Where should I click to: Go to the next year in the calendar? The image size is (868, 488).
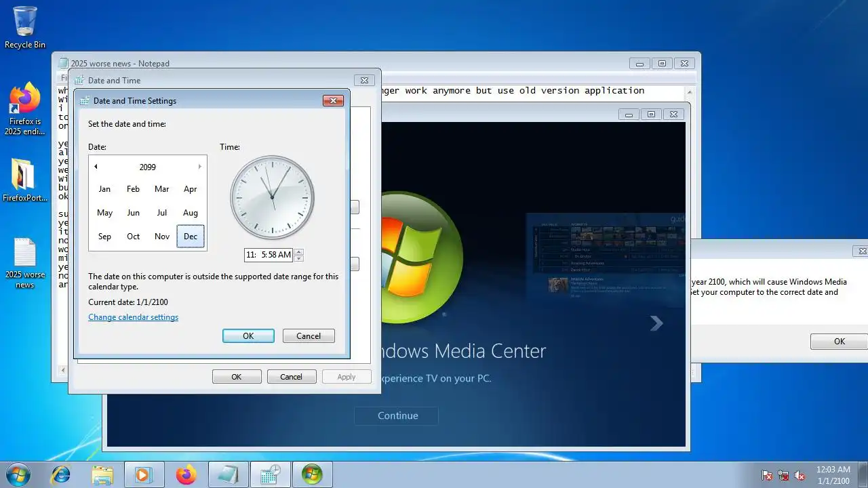pos(199,167)
